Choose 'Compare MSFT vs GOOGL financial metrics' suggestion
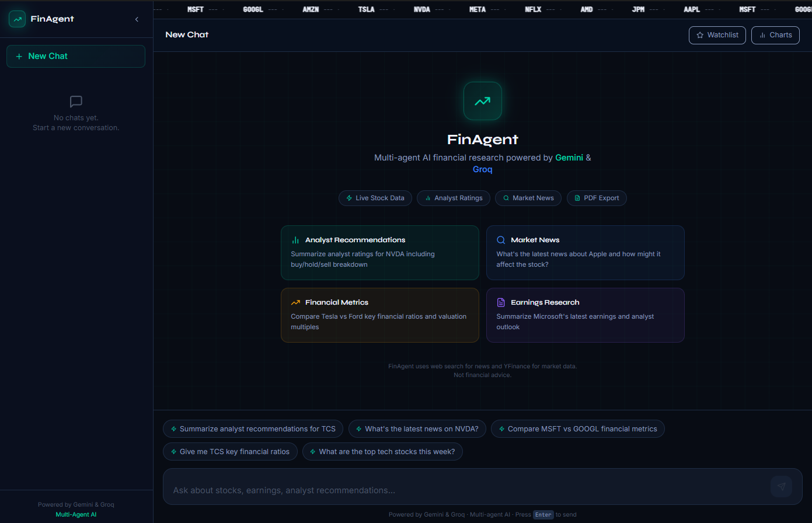 click(578, 429)
